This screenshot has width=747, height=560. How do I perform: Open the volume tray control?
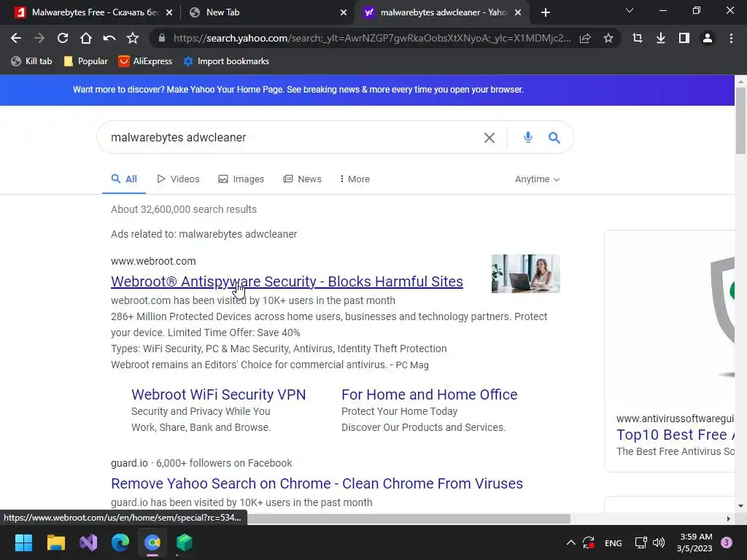pyautogui.click(x=659, y=542)
